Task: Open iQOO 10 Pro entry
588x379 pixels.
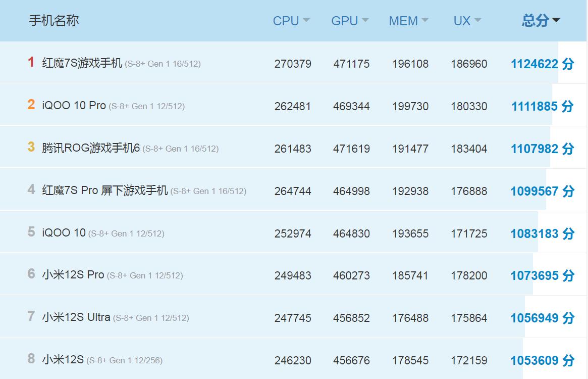Action: tap(113, 106)
